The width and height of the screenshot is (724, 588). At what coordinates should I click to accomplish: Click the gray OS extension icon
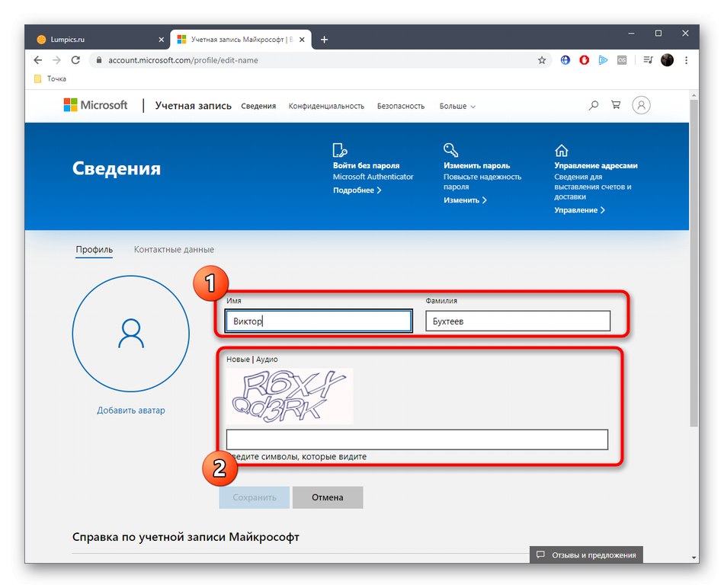tap(622, 60)
